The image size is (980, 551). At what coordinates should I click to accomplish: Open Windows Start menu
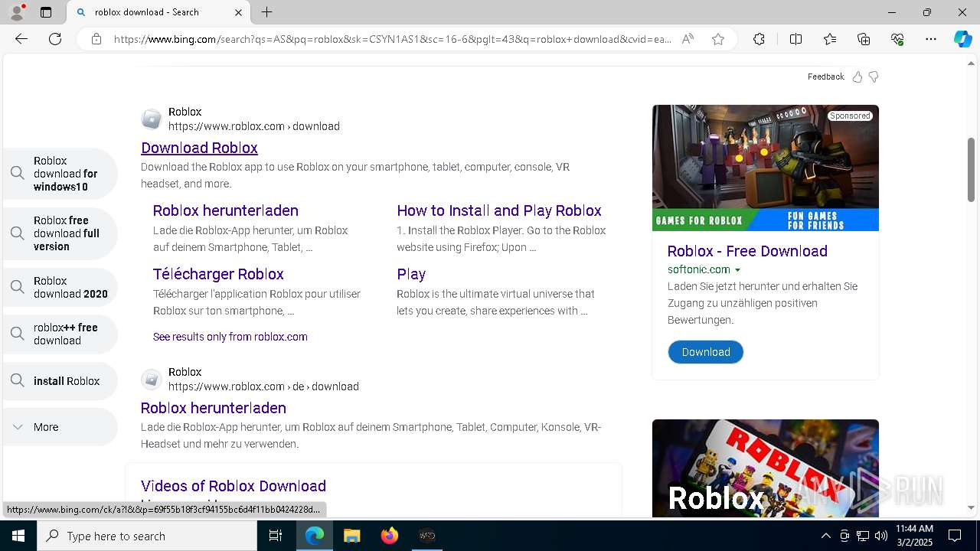tap(18, 536)
